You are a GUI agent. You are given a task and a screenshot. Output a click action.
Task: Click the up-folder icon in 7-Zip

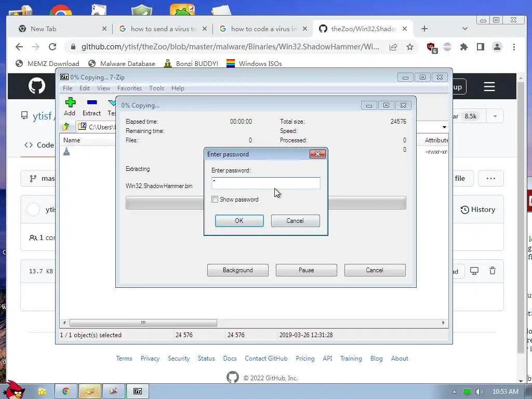[x=66, y=127]
